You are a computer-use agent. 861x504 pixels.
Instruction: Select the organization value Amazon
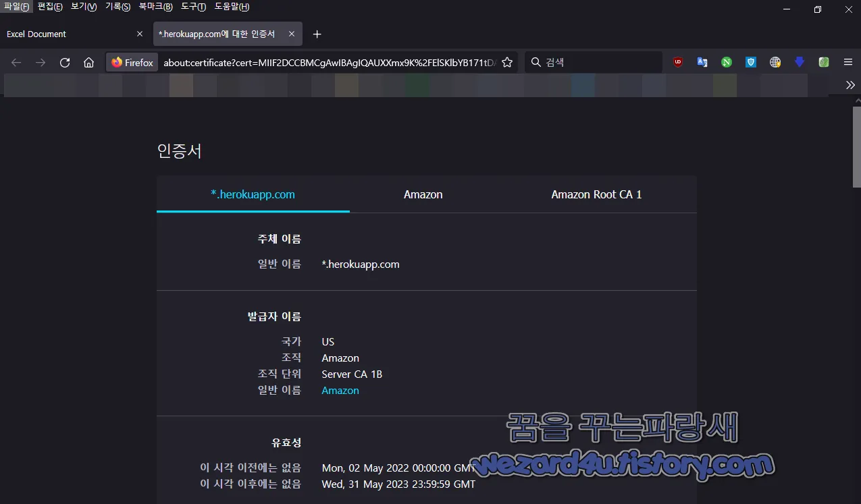[x=340, y=358]
